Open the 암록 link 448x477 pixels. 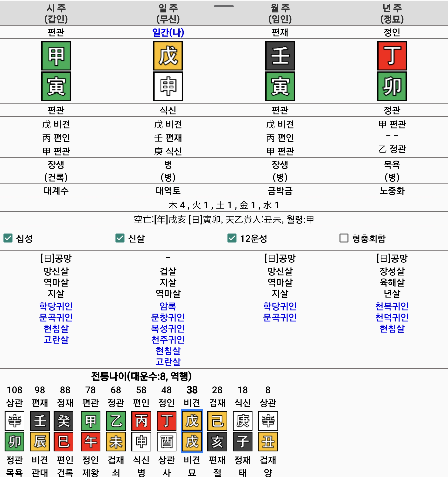(168, 306)
